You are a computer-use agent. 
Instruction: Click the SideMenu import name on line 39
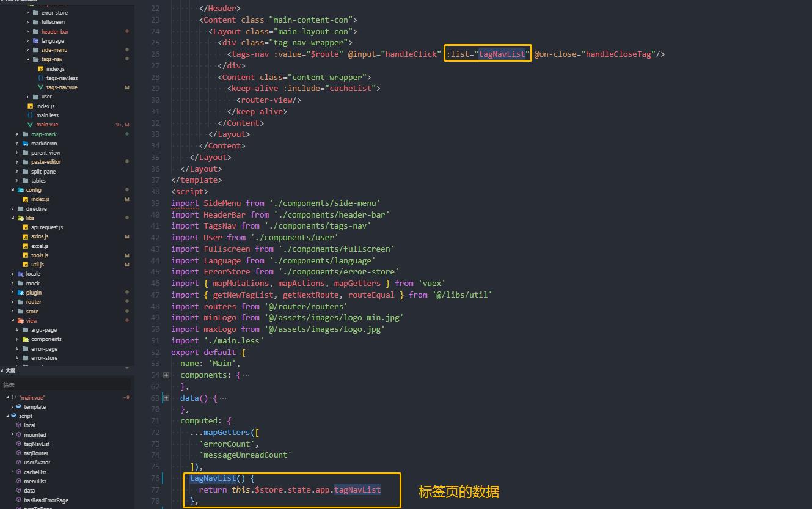pos(222,203)
